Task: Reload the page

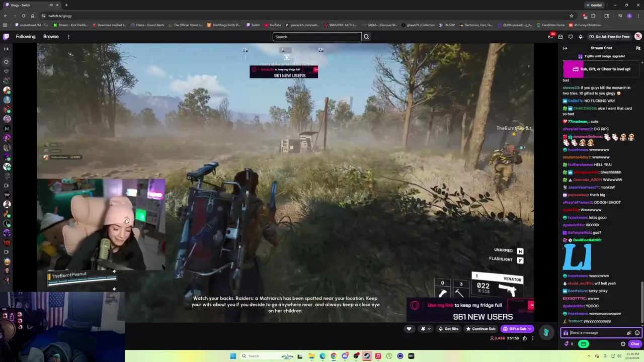Action: click(23, 16)
